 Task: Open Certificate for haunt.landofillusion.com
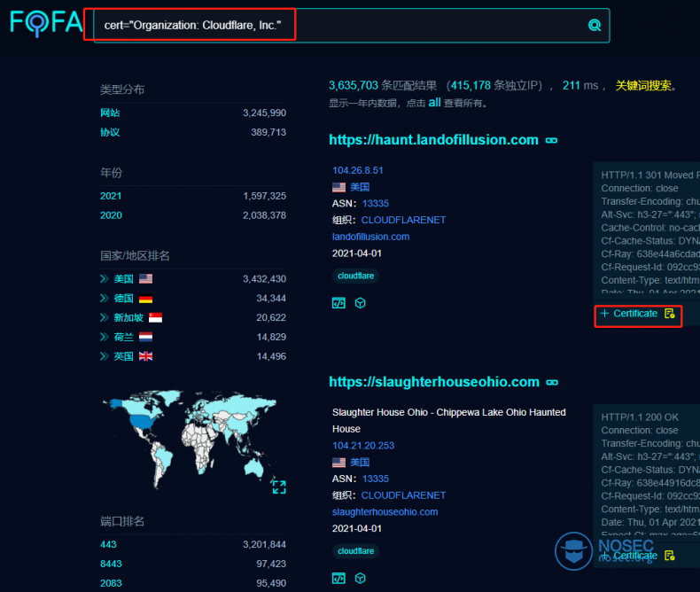click(x=637, y=314)
